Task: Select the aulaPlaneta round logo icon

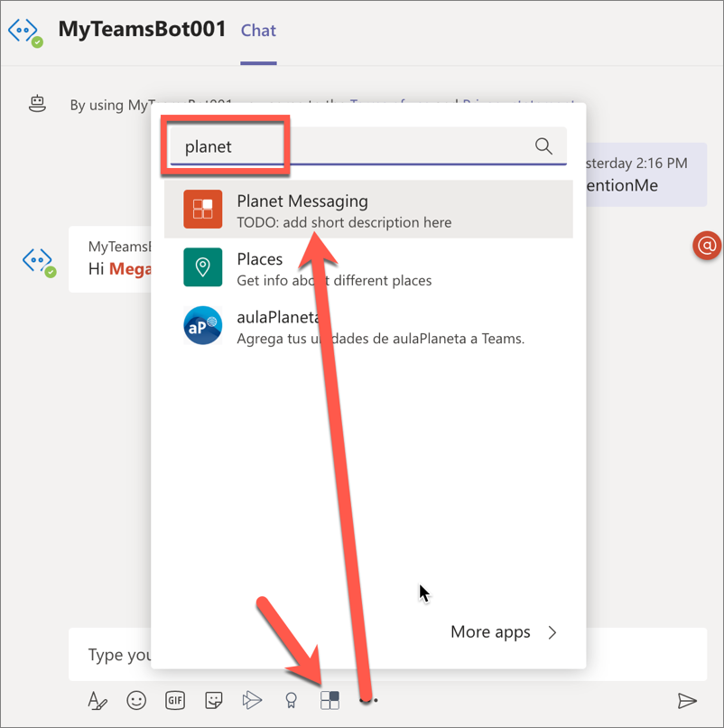Action: pyautogui.click(x=203, y=325)
